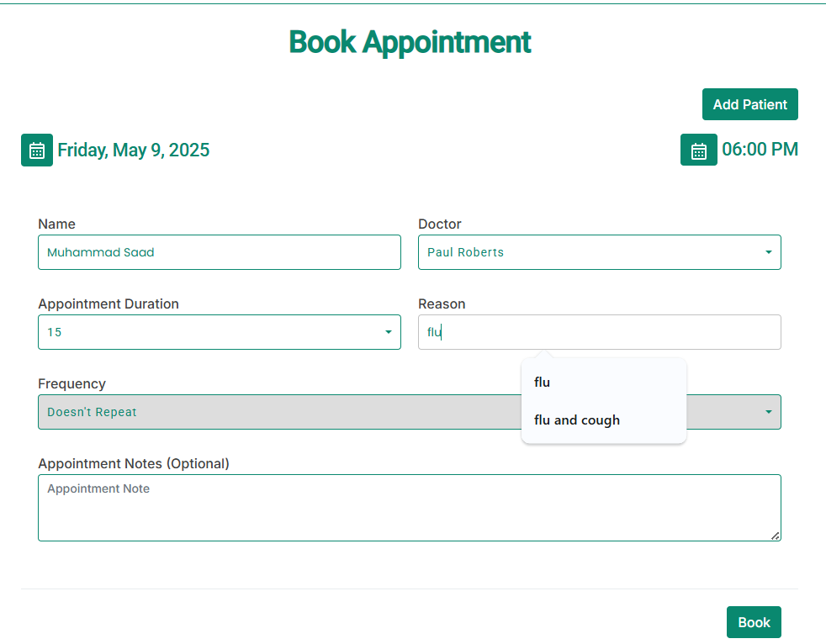The image size is (826, 644).
Task: Click the Doctor field label
Action: pyautogui.click(x=439, y=224)
